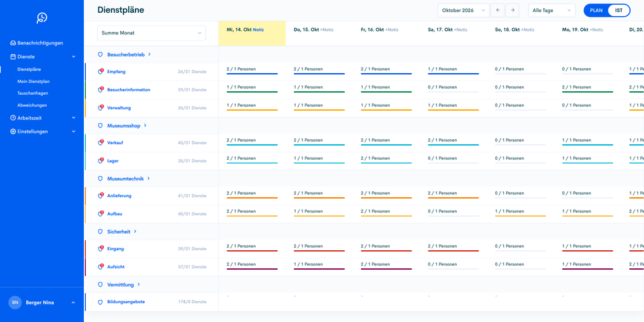Go to previous month with left arrow
Image resolution: width=644 pixels, height=322 pixels.
pyautogui.click(x=498, y=10)
